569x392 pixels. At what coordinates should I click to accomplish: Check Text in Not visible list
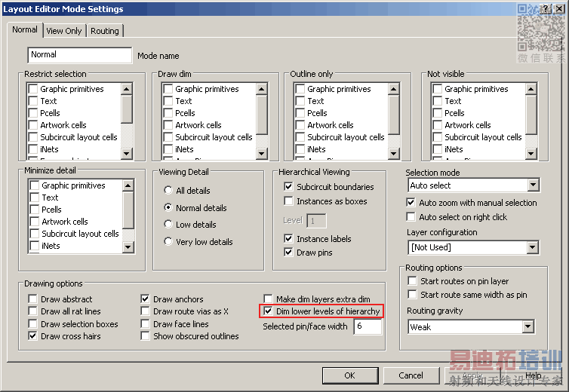point(437,101)
